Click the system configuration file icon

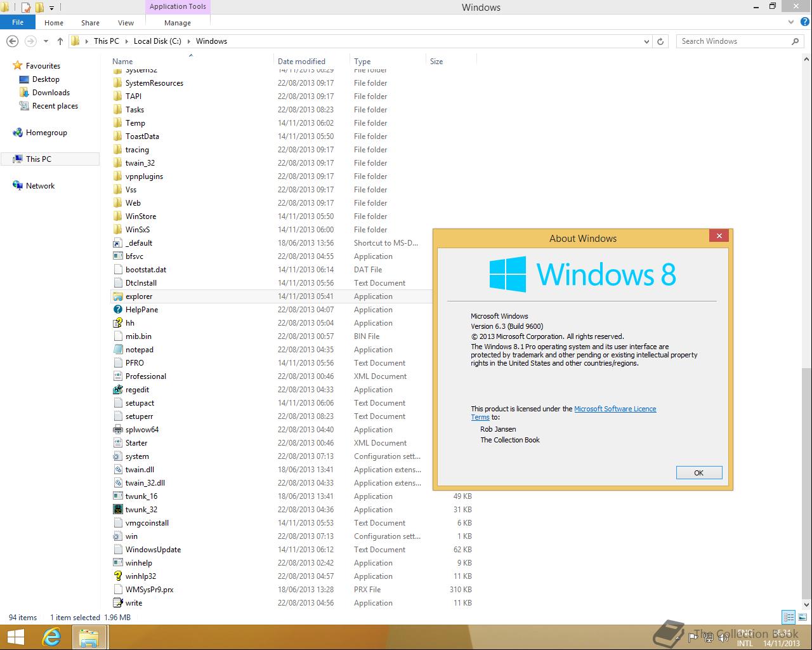click(x=117, y=456)
